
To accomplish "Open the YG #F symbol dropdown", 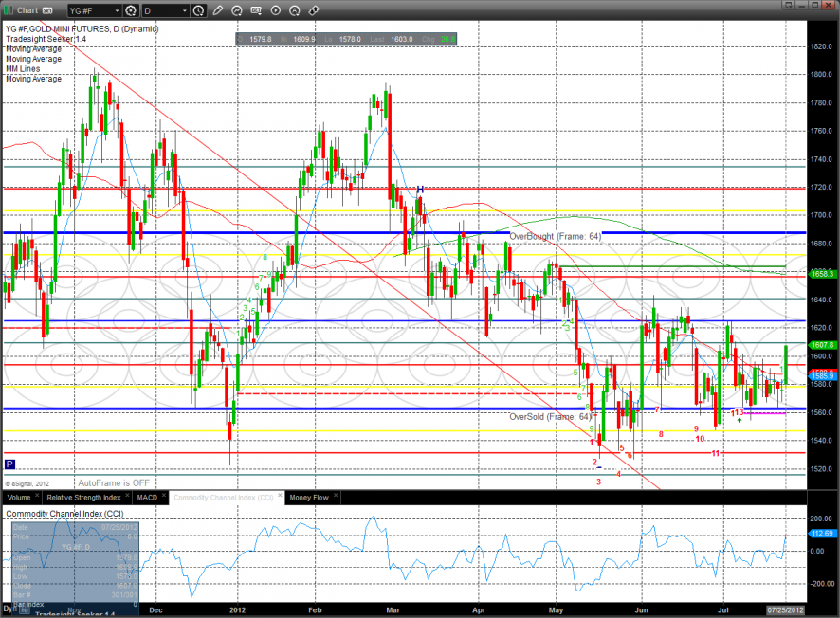I will click(93, 11).
